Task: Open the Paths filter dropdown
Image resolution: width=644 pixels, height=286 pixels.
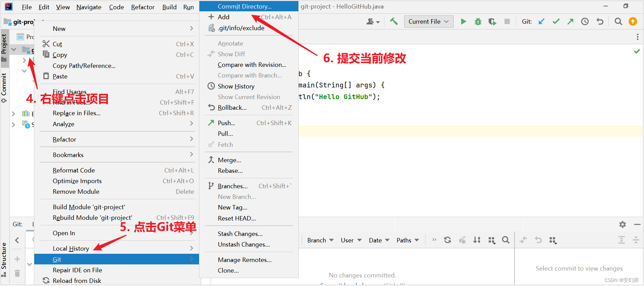Action: [408, 240]
